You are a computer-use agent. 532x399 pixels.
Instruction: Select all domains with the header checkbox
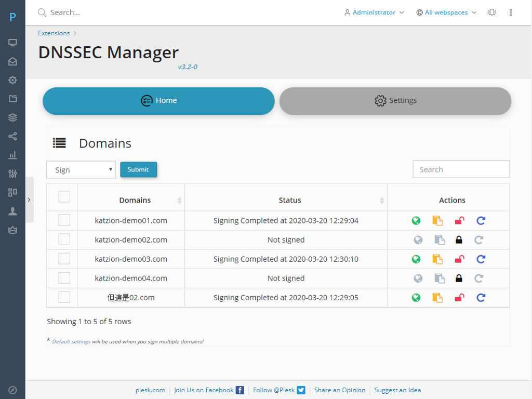[x=64, y=197]
